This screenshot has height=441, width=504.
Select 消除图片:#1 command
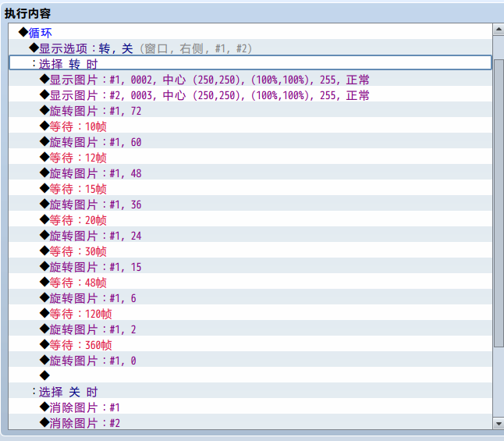250,406
